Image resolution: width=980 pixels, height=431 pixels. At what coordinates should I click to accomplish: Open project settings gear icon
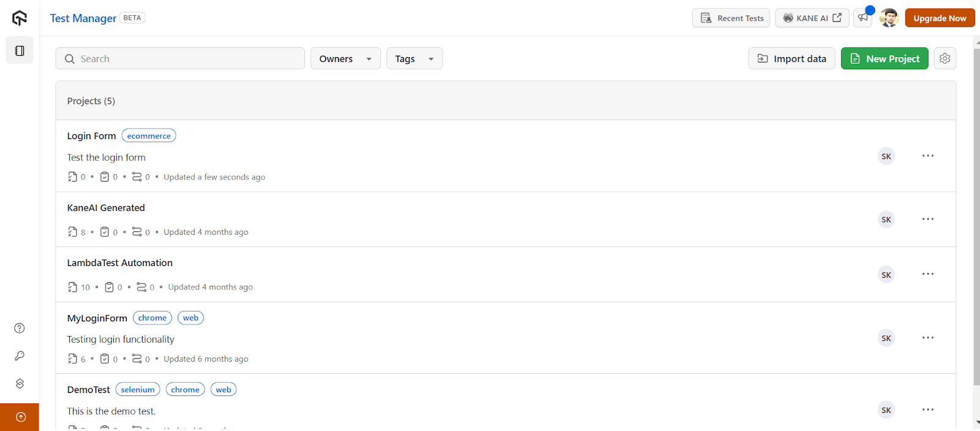(944, 58)
